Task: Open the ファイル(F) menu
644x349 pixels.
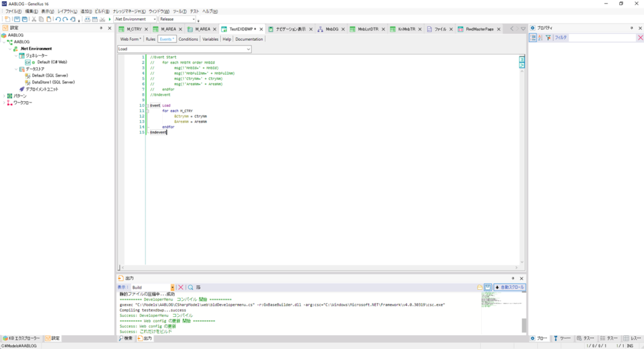Action: 13,11
